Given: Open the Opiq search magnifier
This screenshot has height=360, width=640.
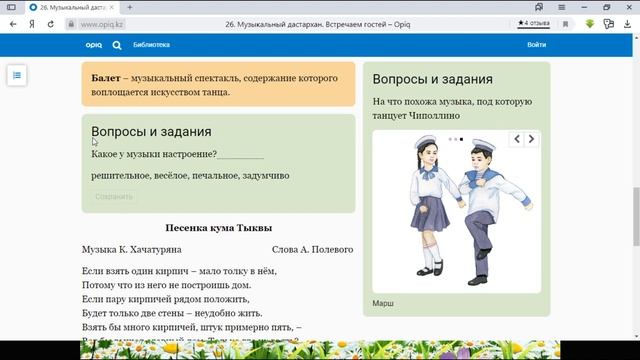Looking at the screenshot, I should click(117, 45).
